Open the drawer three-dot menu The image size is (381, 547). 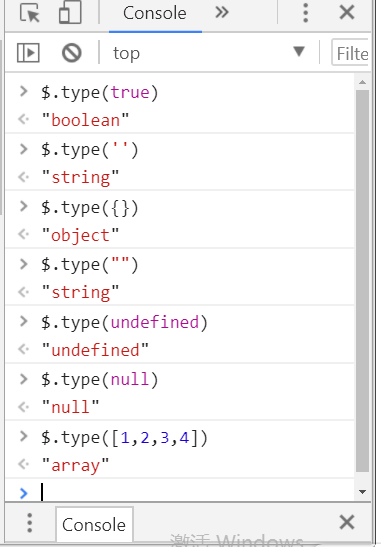(x=30, y=523)
